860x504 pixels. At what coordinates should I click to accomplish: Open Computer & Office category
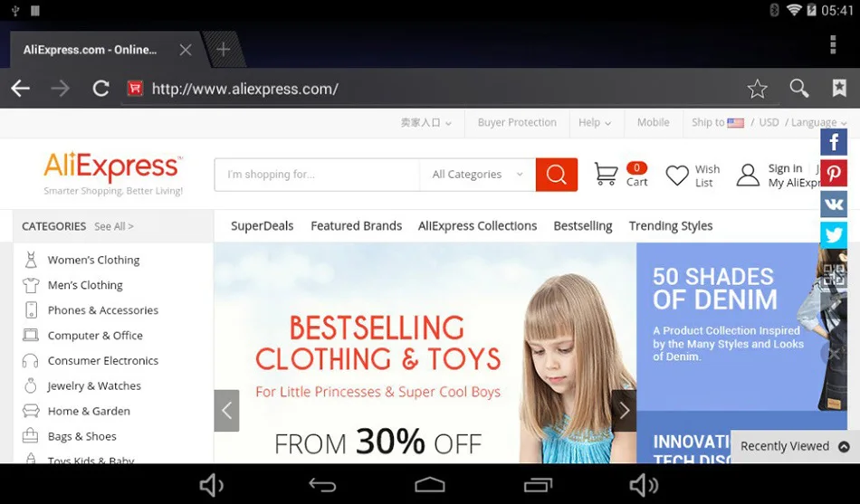[95, 336]
